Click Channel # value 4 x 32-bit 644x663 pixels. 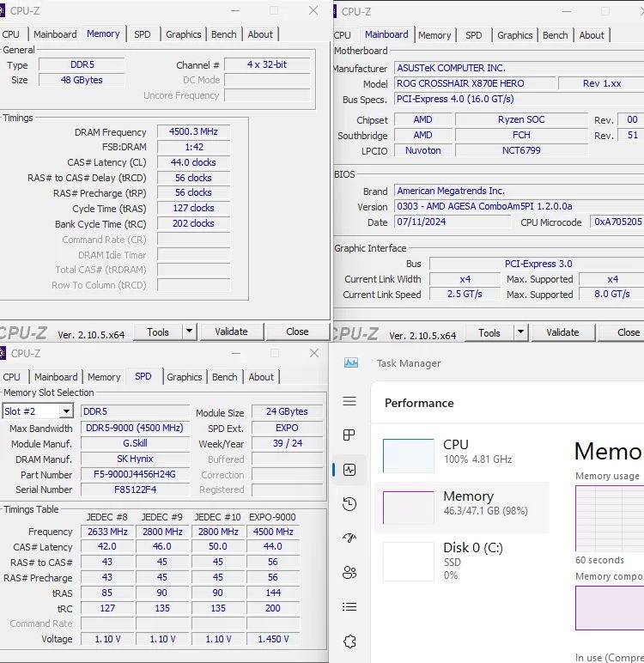pos(267,64)
